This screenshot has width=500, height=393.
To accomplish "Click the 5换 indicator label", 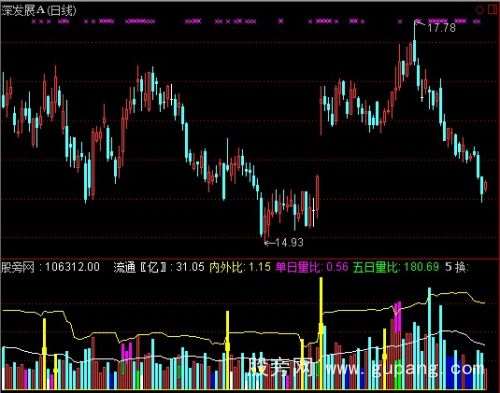I will (x=457, y=267).
